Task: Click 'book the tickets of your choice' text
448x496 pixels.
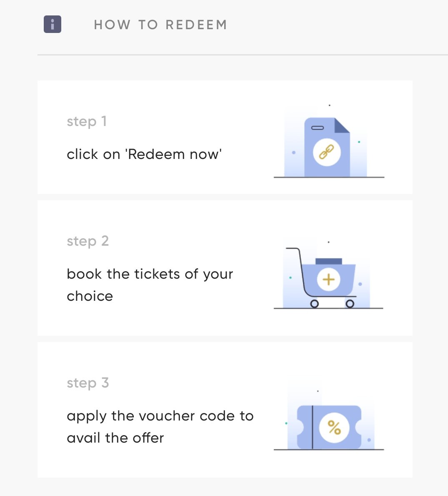Action: pyautogui.click(x=150, y=285)
